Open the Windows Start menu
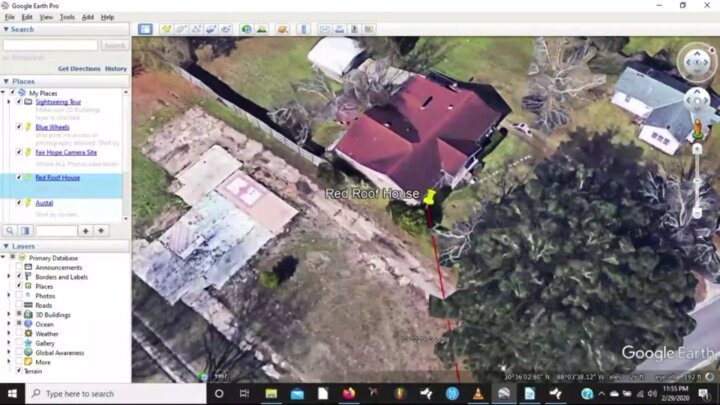The width and height of the screenshot is (720, 405). coord(12,394)
